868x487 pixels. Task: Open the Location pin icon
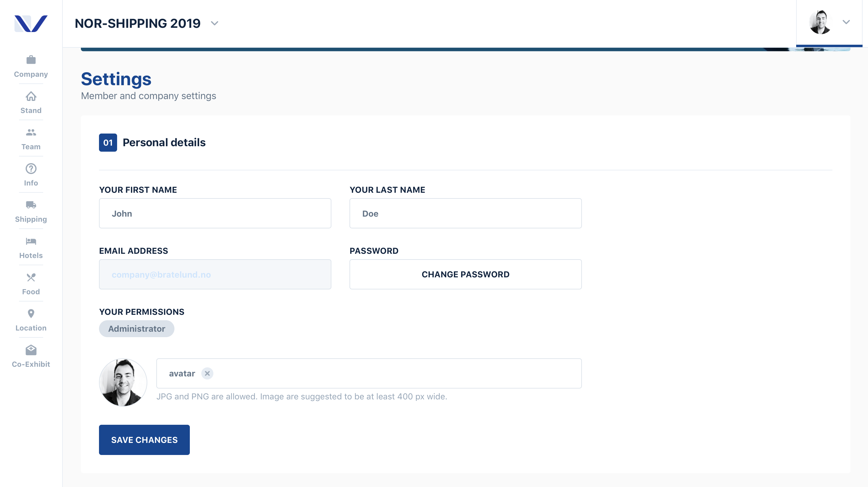click(x=31, y=314)
